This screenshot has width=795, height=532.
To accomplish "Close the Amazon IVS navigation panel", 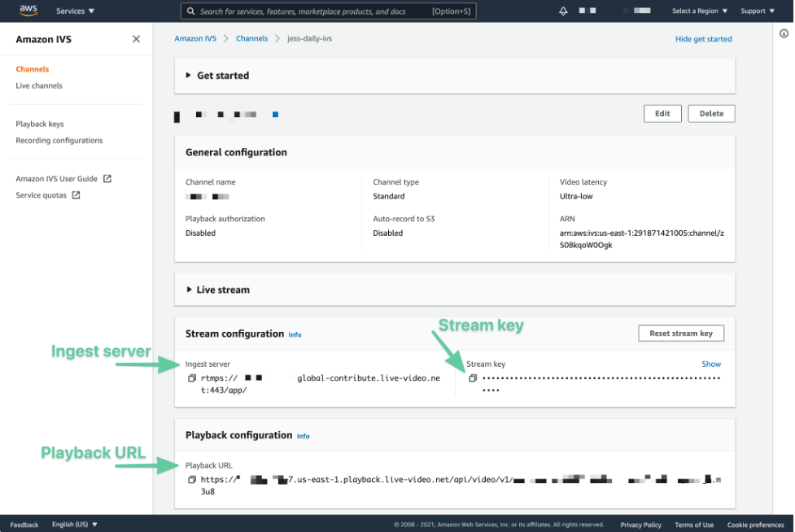I will point(136,38).
